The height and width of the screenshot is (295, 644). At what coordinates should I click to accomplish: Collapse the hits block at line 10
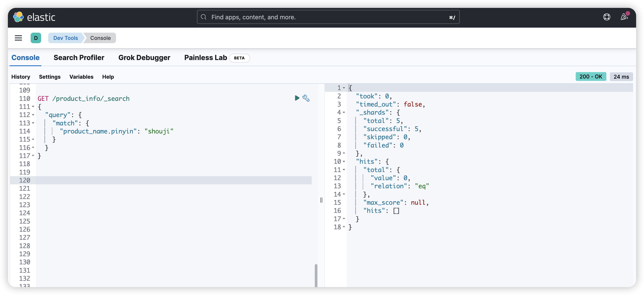pos(344,162)
